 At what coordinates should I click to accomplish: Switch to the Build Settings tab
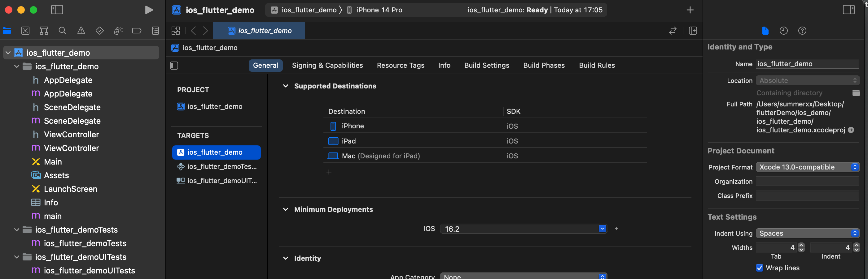click(487, 65)
